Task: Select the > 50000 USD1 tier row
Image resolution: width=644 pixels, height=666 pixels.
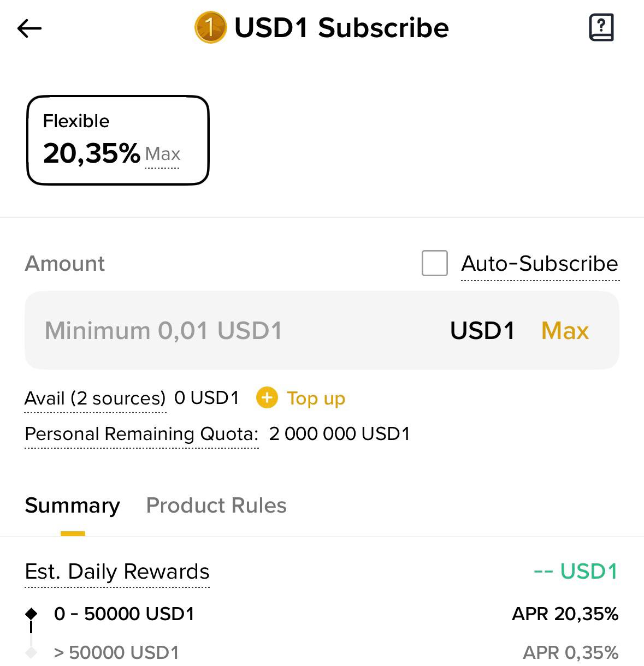Action: (x=117, y=653)
